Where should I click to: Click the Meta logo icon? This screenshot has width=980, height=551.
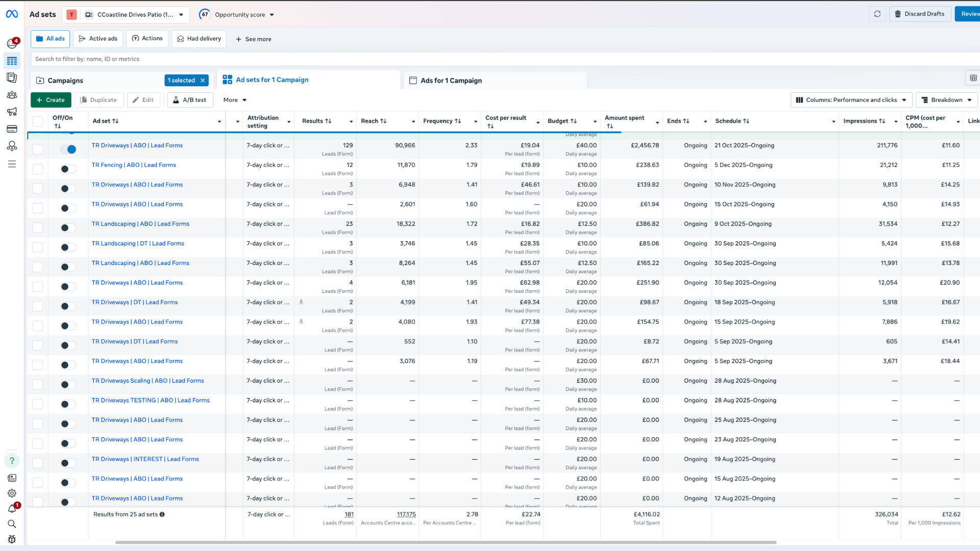(x=12, y=14)
